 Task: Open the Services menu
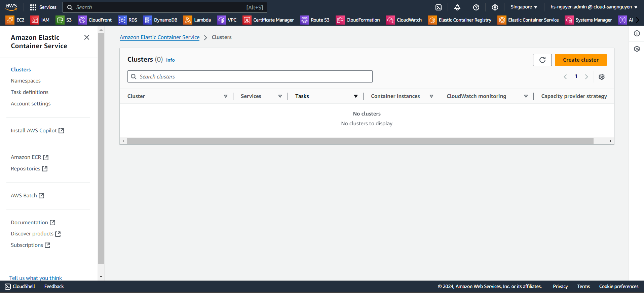43,7
